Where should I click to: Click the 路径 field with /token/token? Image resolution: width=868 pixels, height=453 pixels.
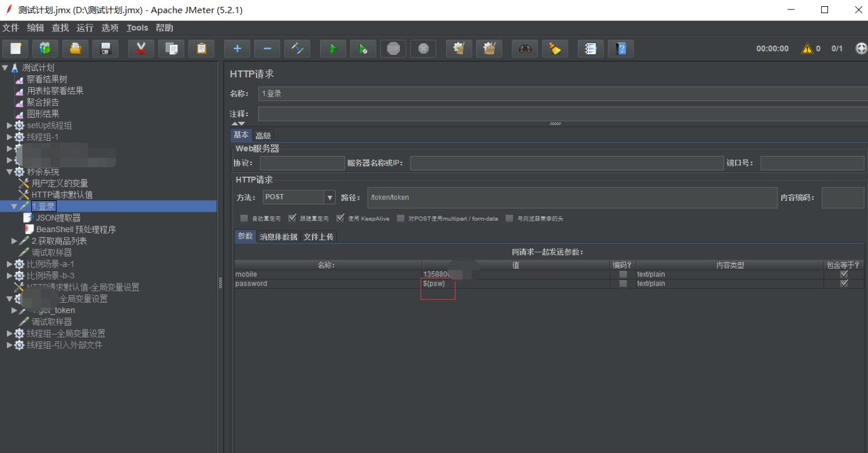coord(572,197)
